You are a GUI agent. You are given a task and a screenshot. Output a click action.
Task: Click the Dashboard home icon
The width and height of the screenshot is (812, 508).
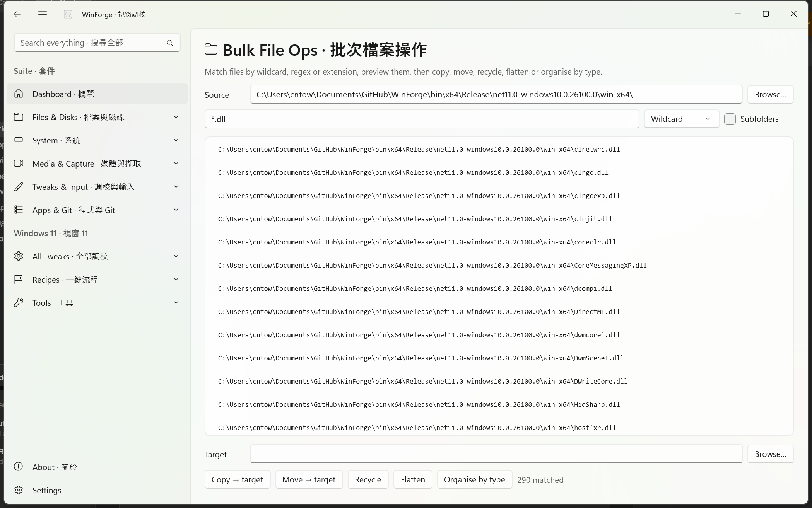tap(19, 94)
